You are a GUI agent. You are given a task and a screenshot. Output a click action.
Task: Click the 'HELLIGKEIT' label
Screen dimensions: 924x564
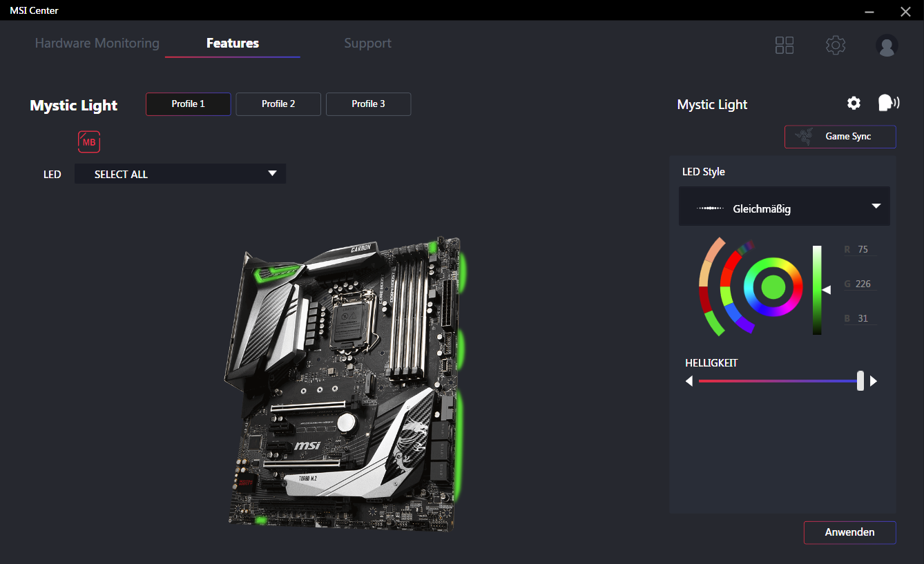pos(711,362)
